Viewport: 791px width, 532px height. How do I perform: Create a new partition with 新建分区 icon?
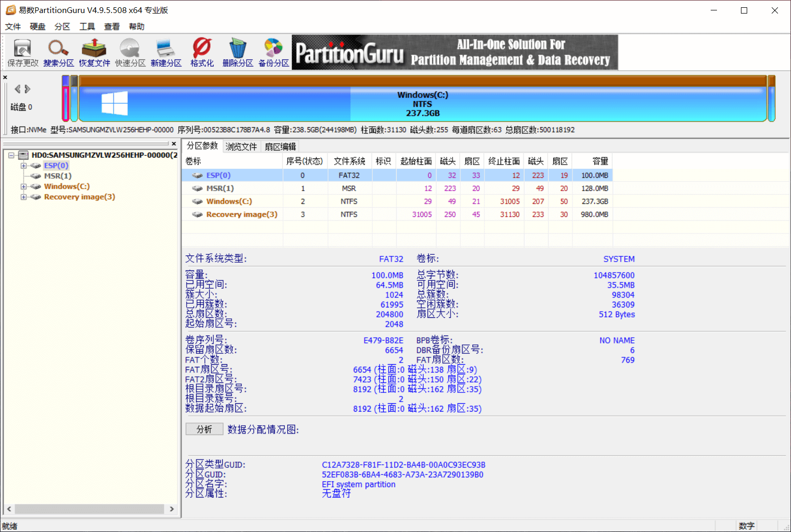166,53
